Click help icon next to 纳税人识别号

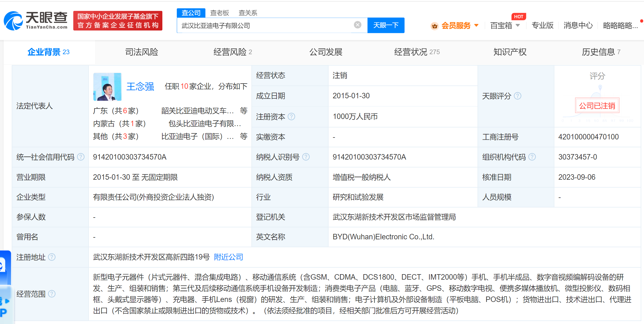[x=306, y=157]
